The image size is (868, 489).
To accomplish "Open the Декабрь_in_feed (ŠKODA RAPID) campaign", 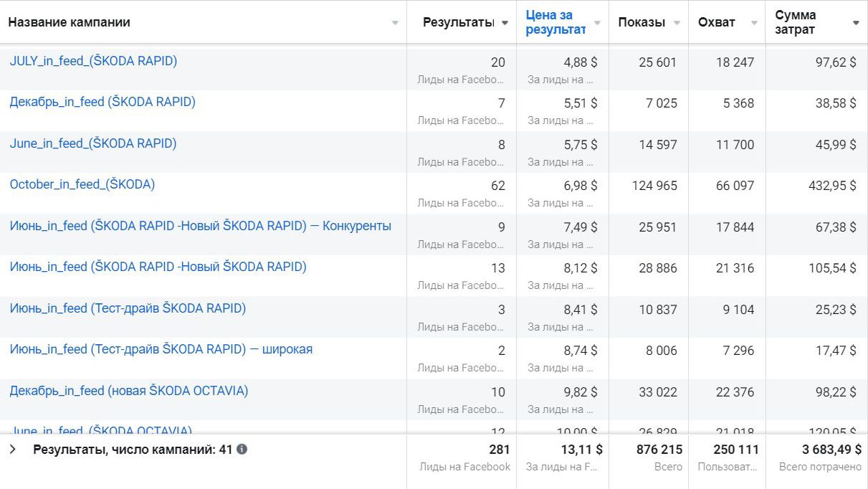I will [102, 102].
